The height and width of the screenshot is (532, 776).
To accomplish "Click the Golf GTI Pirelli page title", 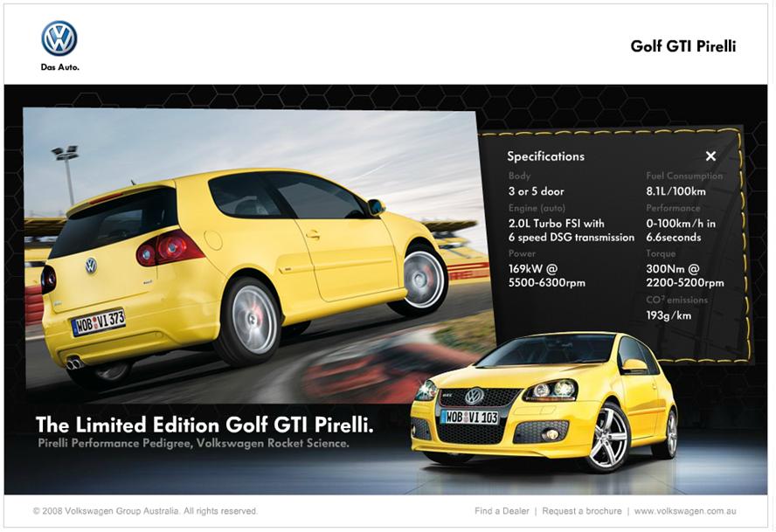I will 682,46.
